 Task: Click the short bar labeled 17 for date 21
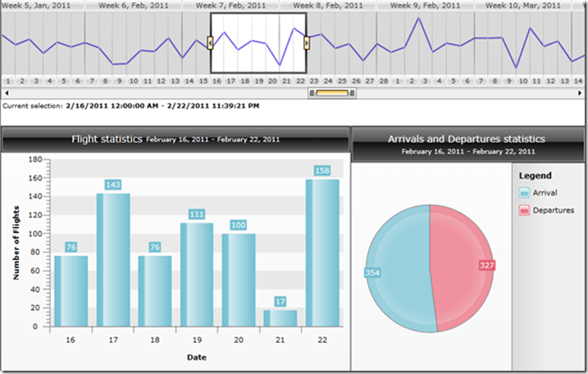point(280,318)
